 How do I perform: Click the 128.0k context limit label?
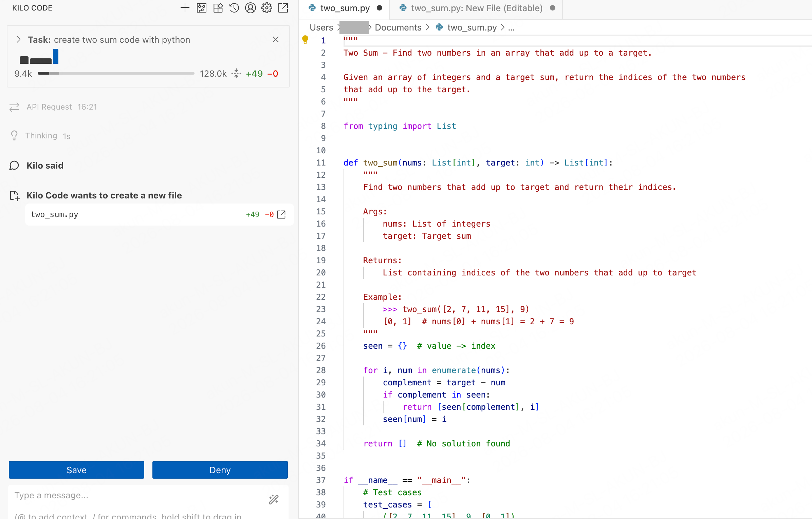click(x=213, y=74)
